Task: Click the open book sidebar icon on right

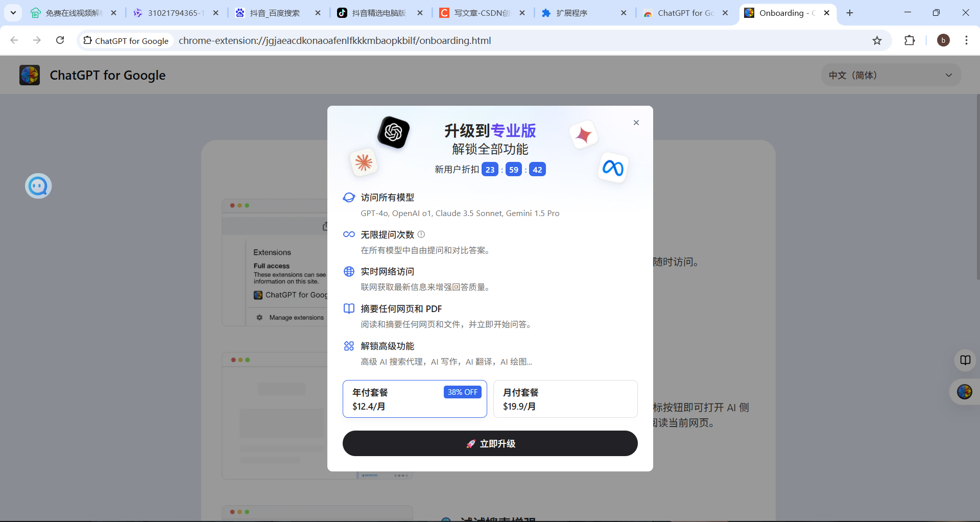Action: [965, 360]
